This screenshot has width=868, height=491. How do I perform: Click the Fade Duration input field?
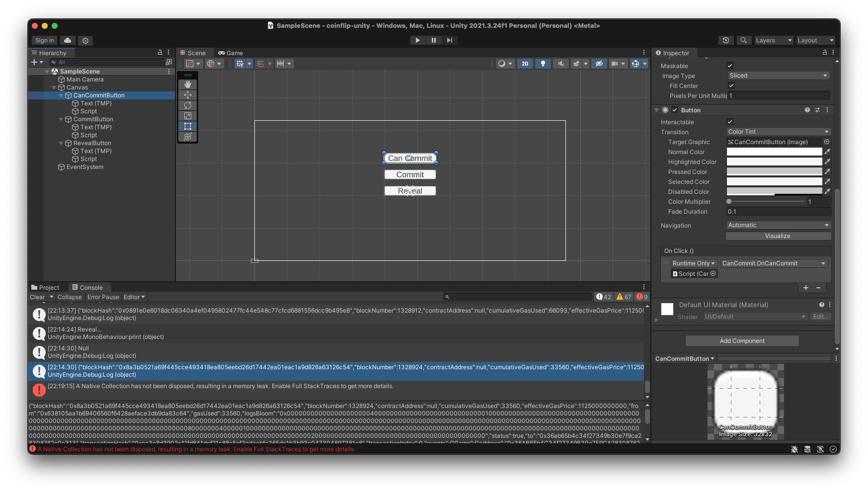(778, 211)
